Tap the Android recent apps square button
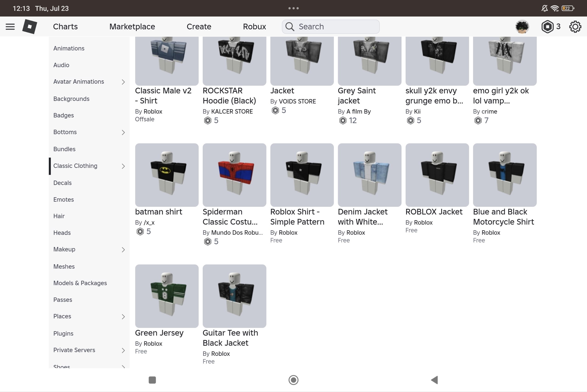The image size is (587, 392). pyautogui.click(x=152, y=380)
